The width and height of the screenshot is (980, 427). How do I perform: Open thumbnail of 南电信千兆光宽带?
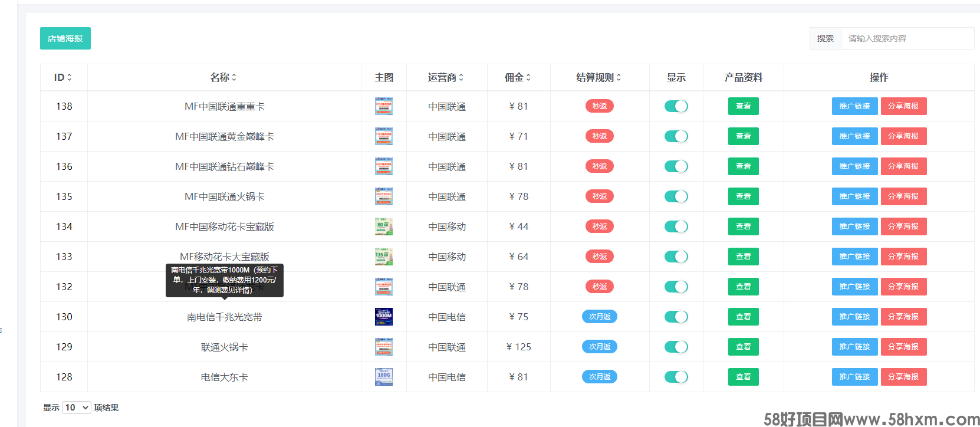click(x=384, y=317)
